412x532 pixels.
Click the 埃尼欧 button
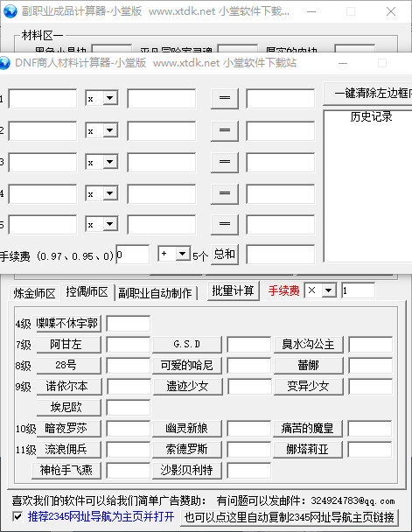click(x=68, y=408)
